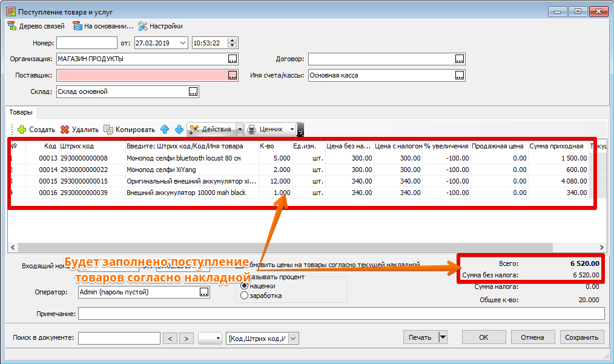Viewport: 614px width, 364px height.
Task: Select наценки radio option
Action: coord(245,286)
